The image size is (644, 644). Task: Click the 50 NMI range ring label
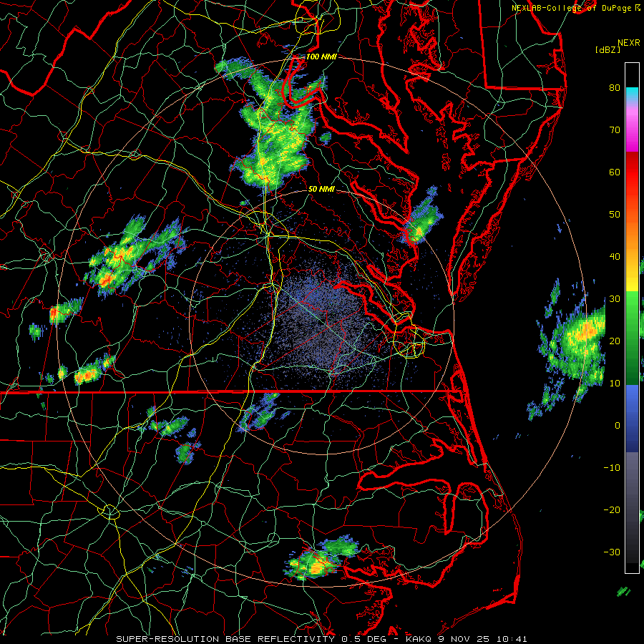(x=321, y=189)
